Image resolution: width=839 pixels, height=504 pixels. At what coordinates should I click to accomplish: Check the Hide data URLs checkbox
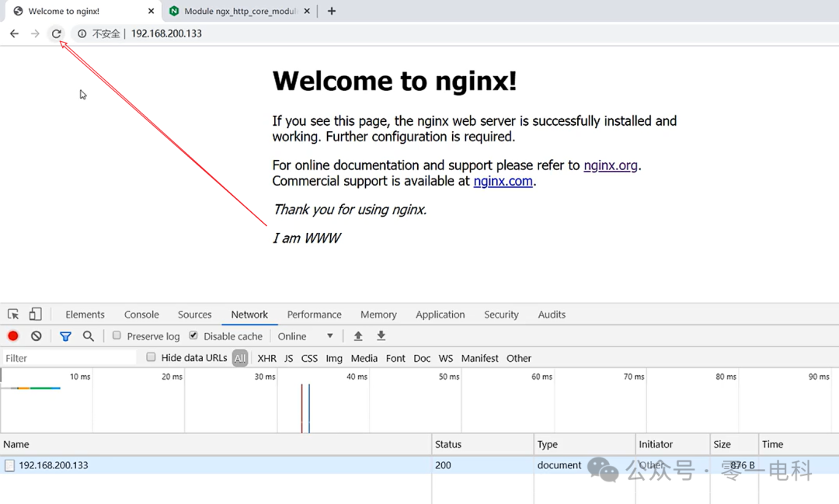[151, 357]
